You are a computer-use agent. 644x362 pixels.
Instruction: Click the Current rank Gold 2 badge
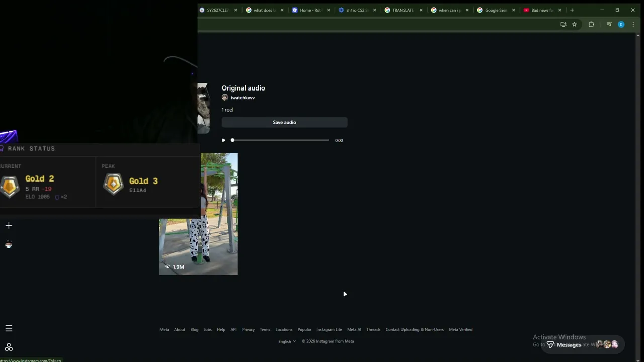(10, 186)
